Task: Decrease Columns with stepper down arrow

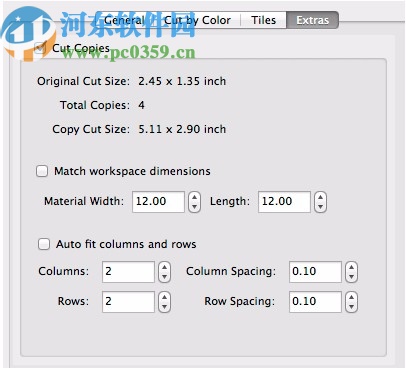Action: 164,277
